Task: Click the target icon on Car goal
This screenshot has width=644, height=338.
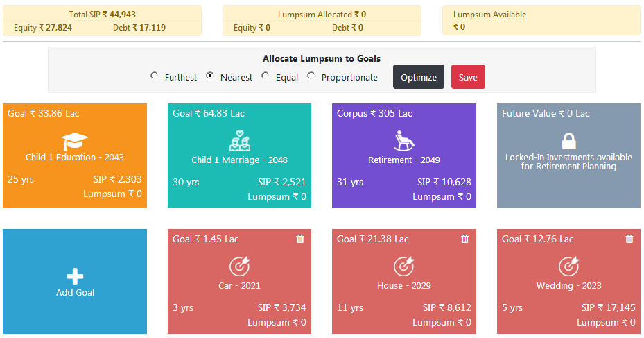Action: coord(239,267)
